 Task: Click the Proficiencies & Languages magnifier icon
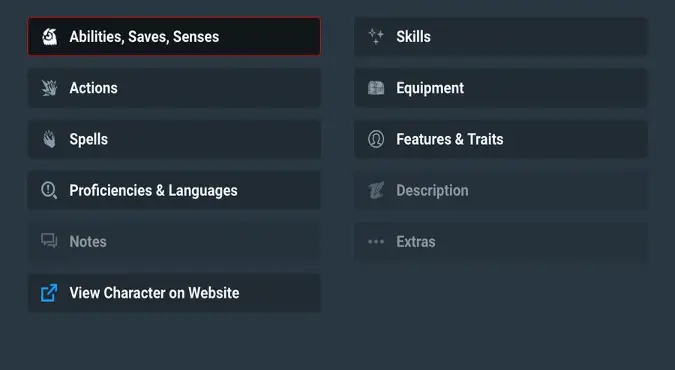point(49,190)
